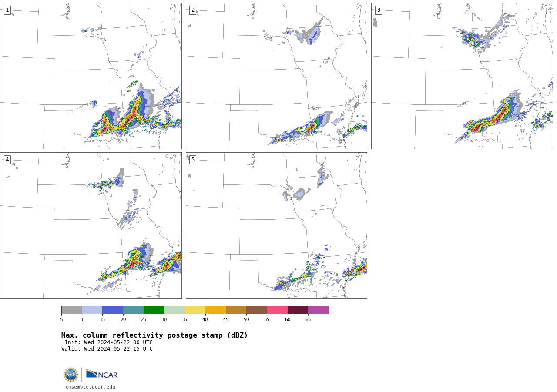Click the blue 15-20 dBZ swatch

coord(113,310)
